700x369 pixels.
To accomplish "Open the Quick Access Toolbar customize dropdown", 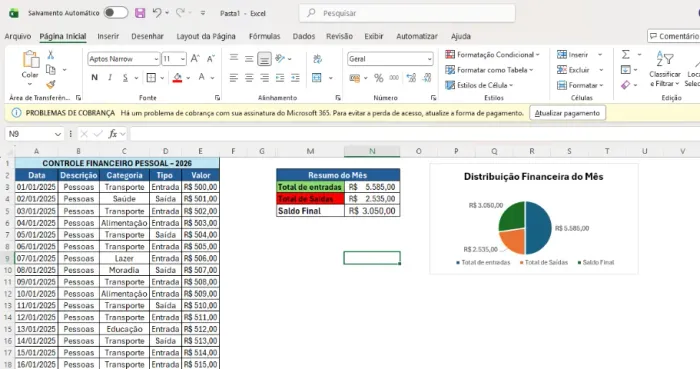I will pos(203,13).
